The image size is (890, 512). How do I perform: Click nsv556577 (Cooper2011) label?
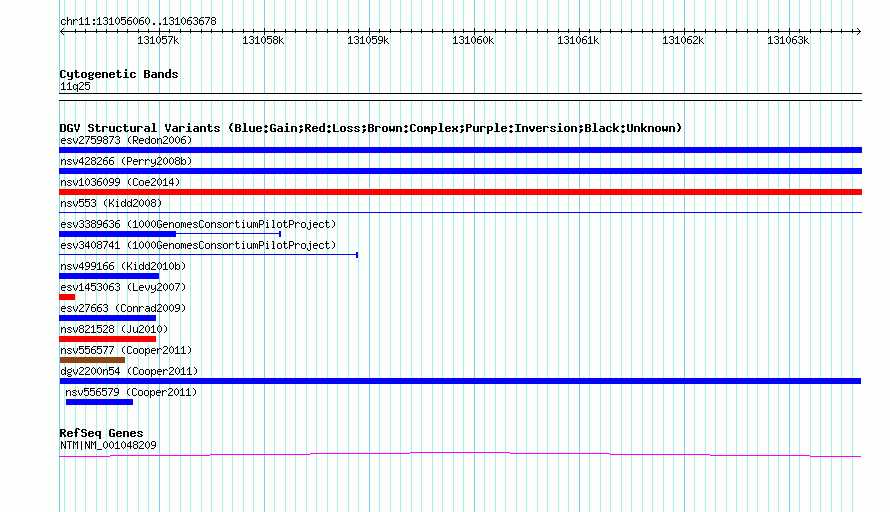126,350
